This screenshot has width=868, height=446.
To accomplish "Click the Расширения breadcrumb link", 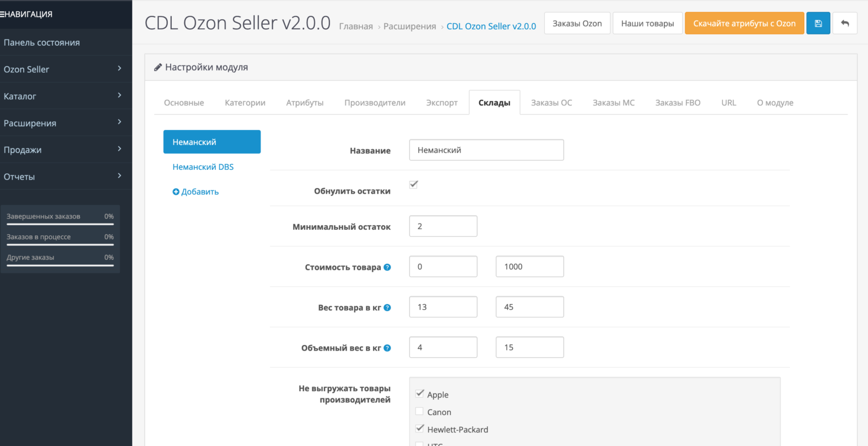I will coord(410,26).
